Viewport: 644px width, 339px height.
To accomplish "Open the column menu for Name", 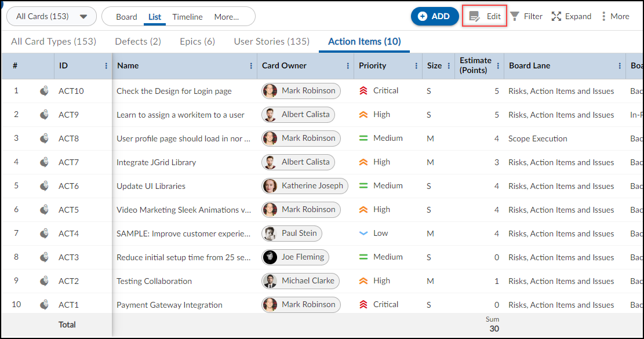I will [x=250, y=65].
